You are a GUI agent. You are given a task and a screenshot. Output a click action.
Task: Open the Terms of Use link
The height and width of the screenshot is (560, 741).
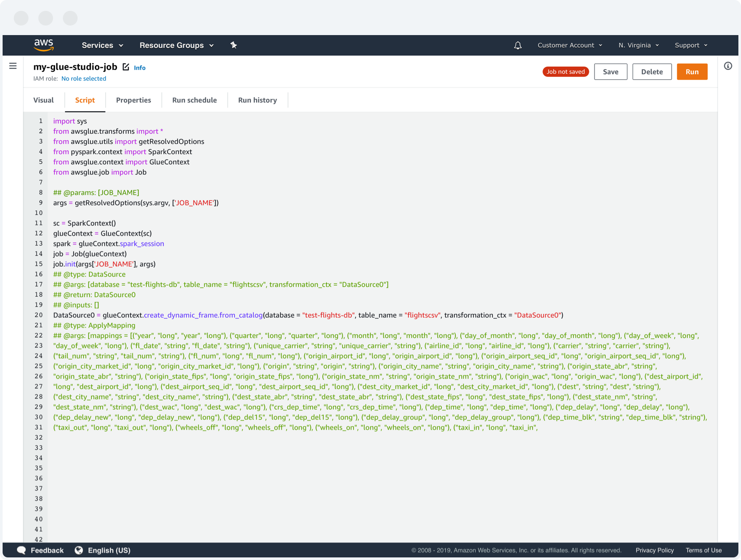pos(703,550)
